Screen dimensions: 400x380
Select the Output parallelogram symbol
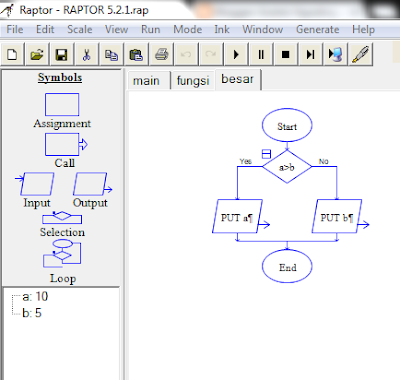(92, 184)
